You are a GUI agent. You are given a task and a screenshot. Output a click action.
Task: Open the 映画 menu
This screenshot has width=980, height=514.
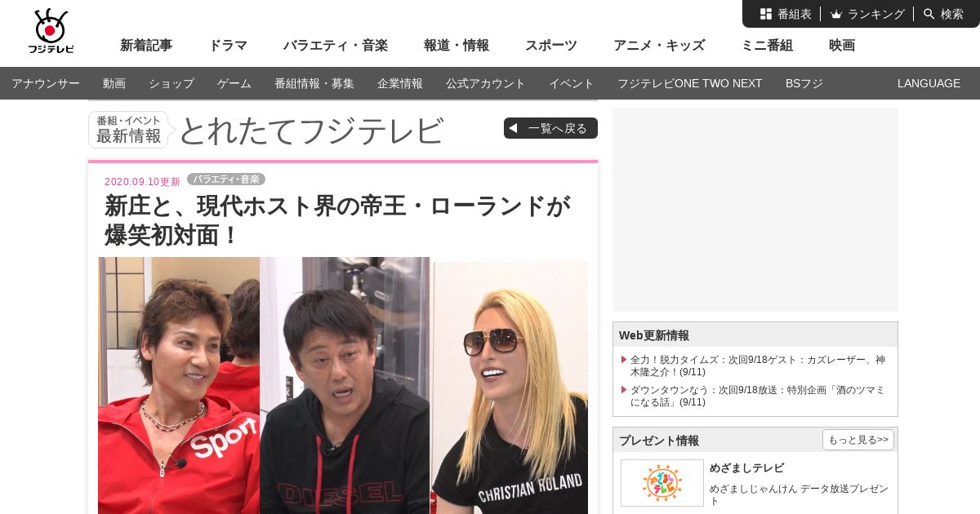(x=842, y=46)
